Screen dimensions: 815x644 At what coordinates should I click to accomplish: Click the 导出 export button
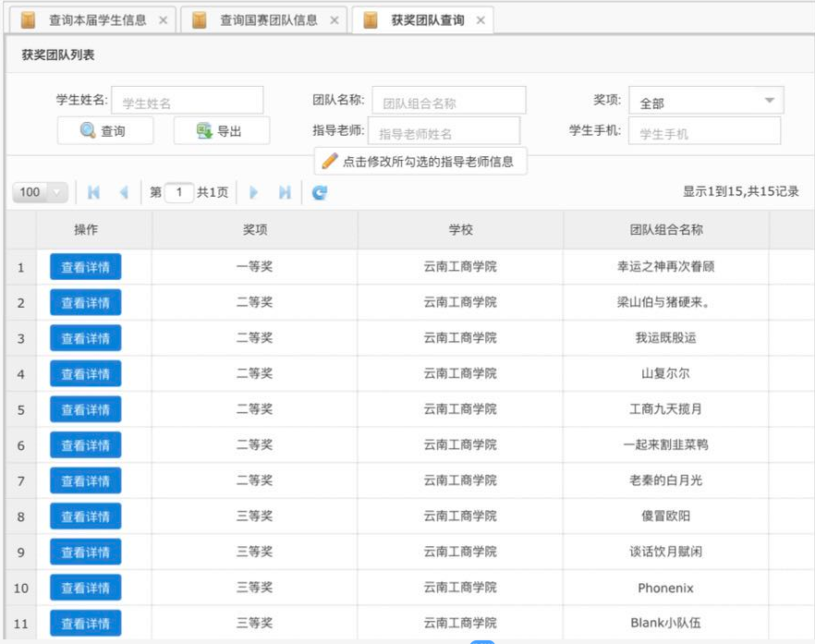pyautogui.click(x=221, y=131)
